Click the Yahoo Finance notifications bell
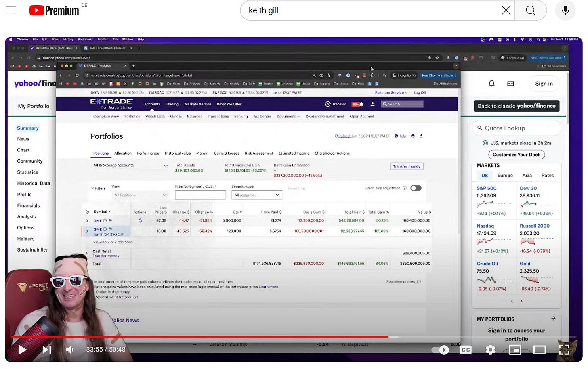The image size is (588, 369). point(491,84)
